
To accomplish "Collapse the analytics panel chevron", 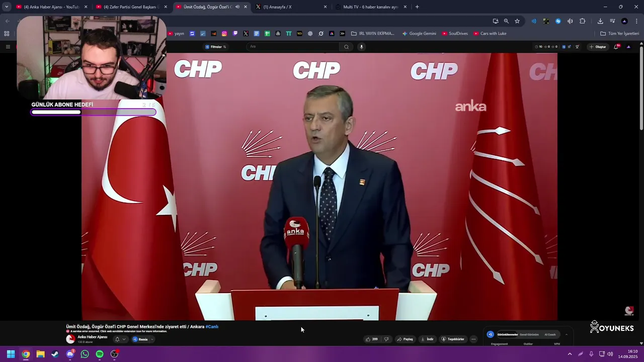I will (x=567, y=334).
